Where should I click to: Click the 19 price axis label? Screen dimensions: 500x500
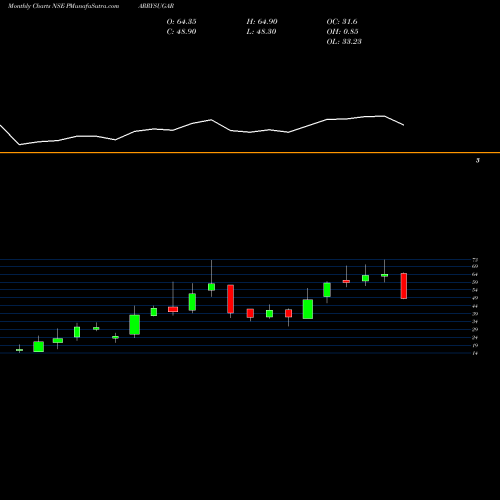(475, 346)
